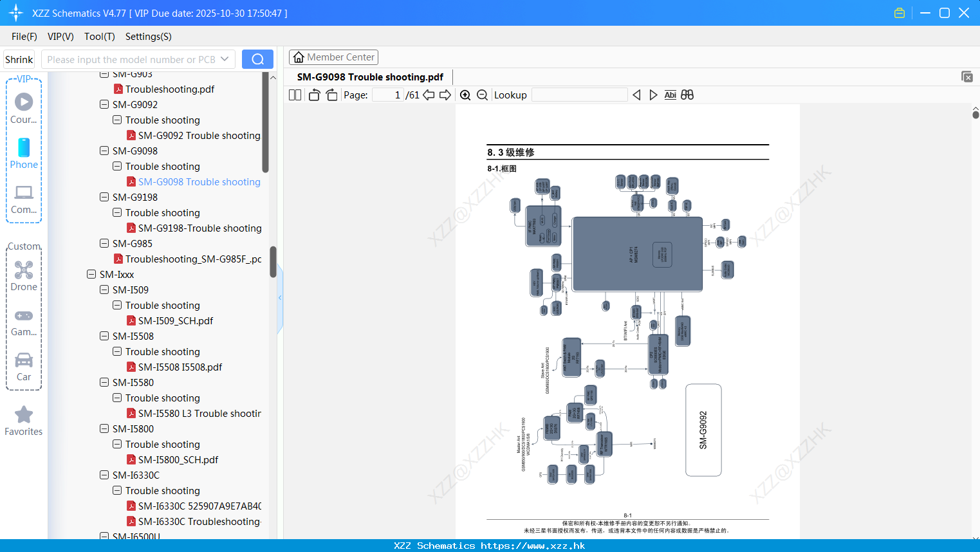Open the Game console category

(24, 322)
